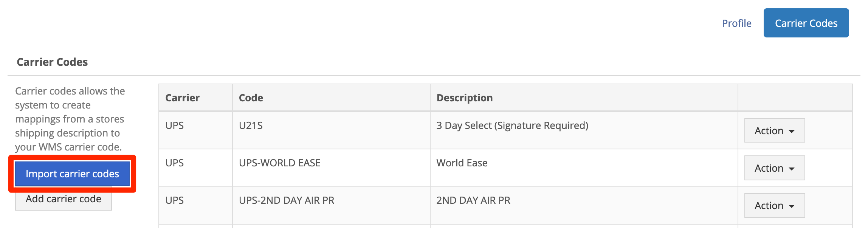Click the UPS-2ND DAY AIR PR code cell
Viewport: 868px width, 228px height.
(331, 205)
